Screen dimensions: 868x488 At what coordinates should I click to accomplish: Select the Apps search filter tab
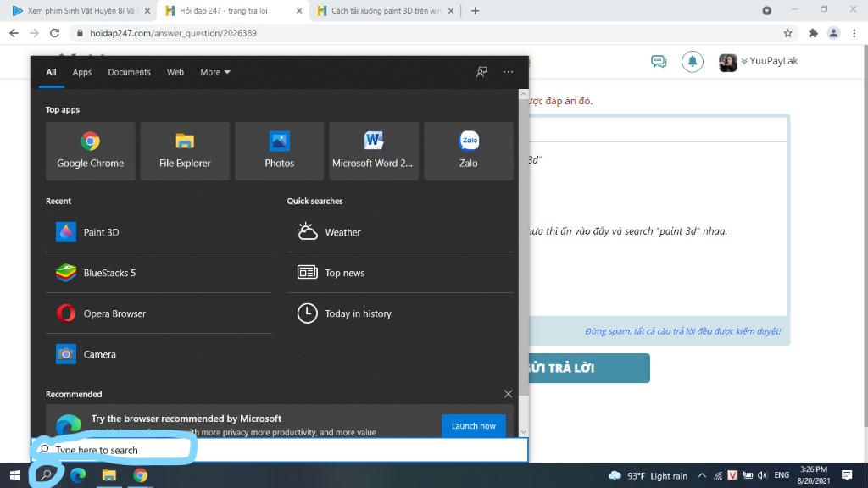[x=82, y=72]
